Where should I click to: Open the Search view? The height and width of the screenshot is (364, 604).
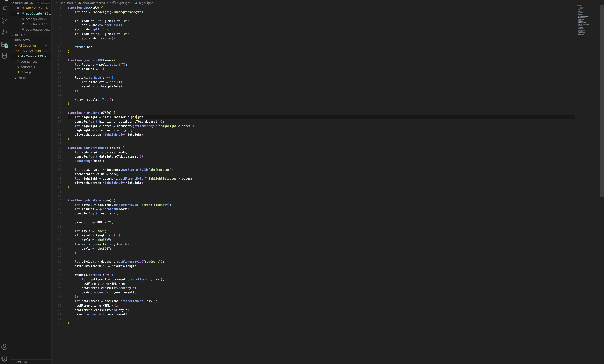[x=4, y=9]
